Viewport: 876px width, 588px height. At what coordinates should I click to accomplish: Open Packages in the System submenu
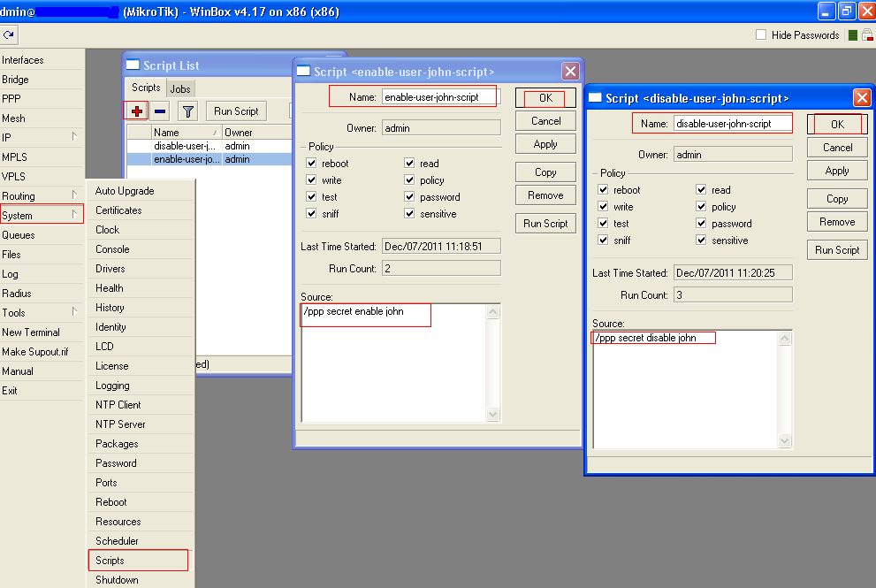(x=140, y=444)
